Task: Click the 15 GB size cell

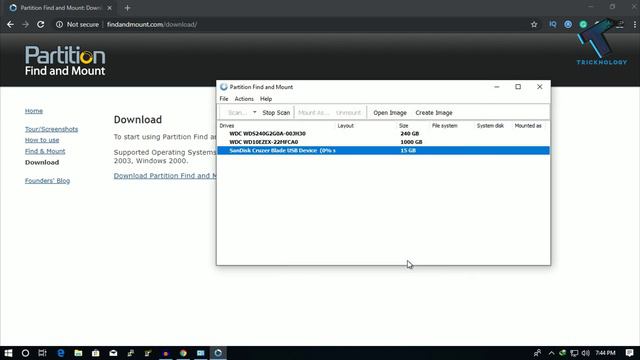Action: [408, 151]
